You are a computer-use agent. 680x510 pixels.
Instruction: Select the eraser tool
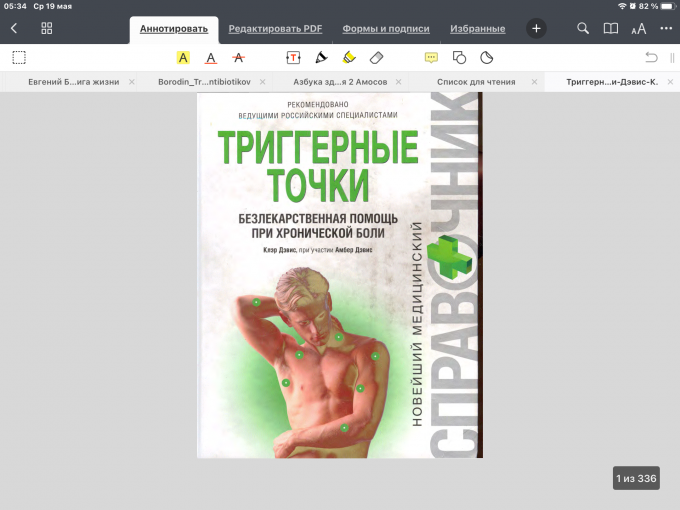pos(376,58)
